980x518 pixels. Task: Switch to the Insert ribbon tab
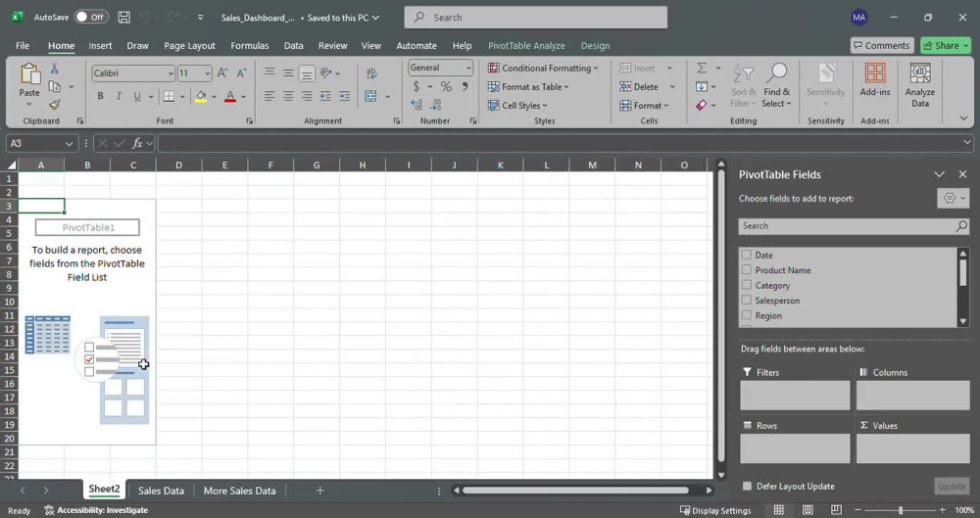pyautogui.click(x=100, y=46)
